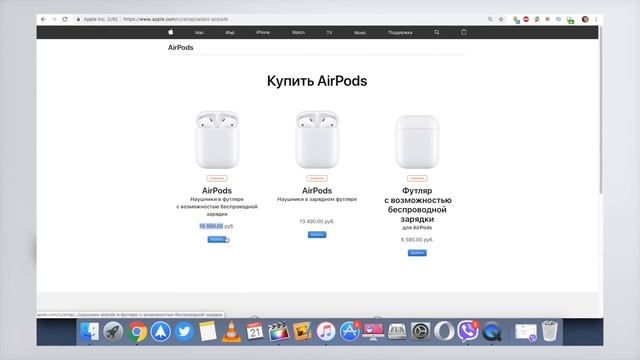Viewport: 640px width, 360px height.
Task: Go back with the browser back arrow
Action: [43, 19]
